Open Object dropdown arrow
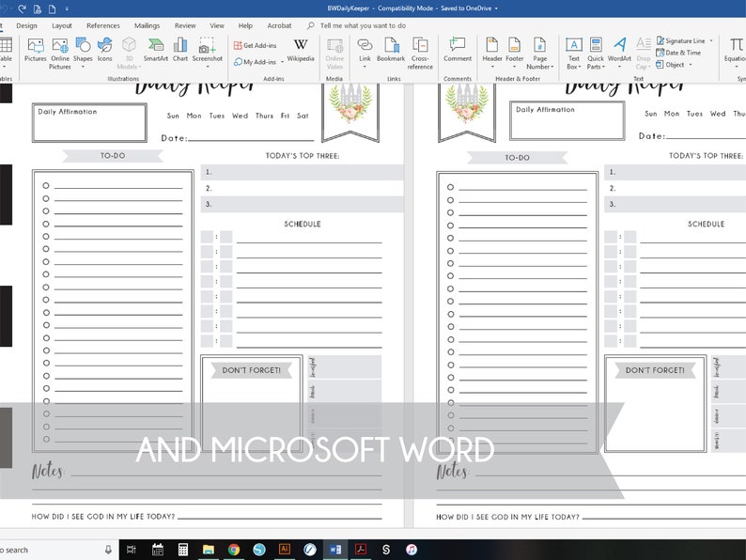The image size is (746, 560). click(691, 65)
